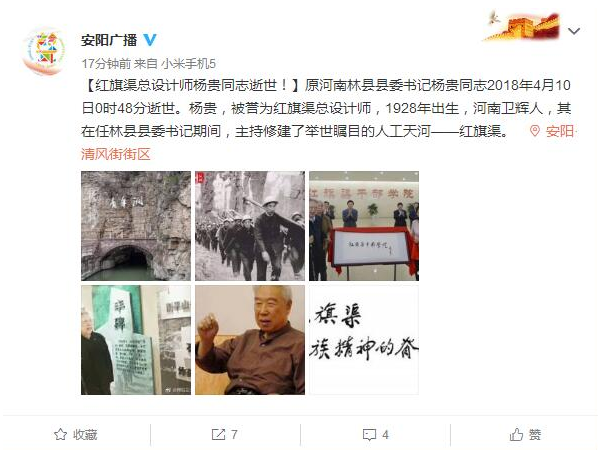Open the stone monument photo thumbnail
Screen dimensions: 598x450
(136, 340)
